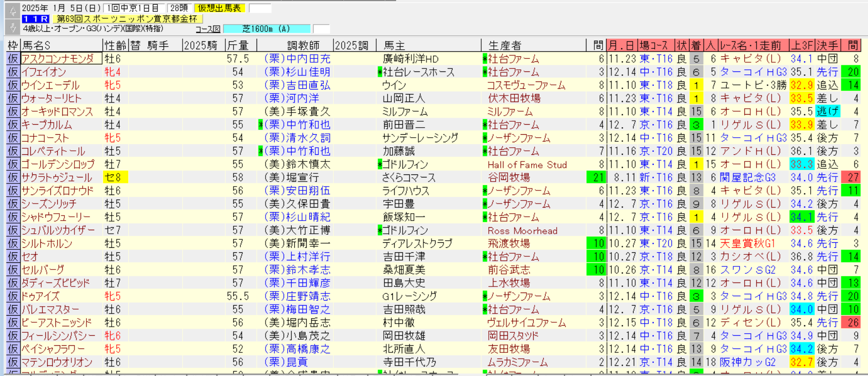Click the 枠 column header
The image size is (868, 376).
13,45
